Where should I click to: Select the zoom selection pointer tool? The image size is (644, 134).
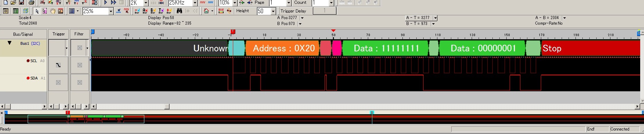pos(45,11)
